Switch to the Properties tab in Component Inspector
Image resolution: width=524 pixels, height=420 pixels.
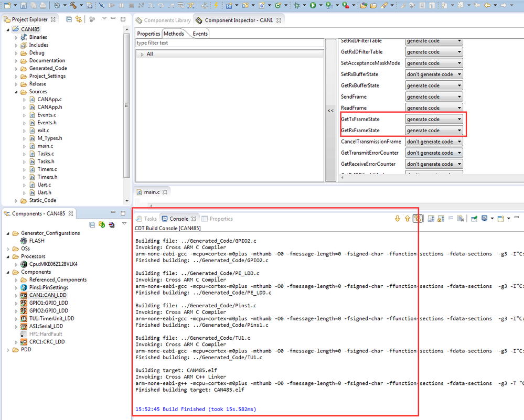148,34
